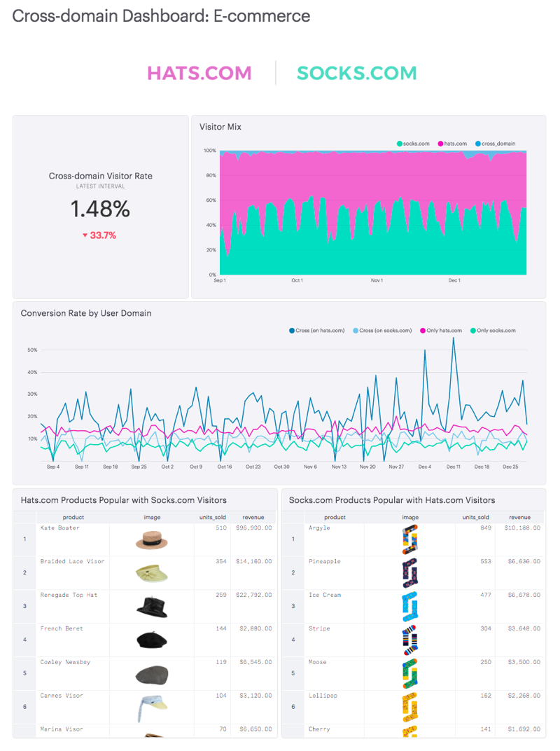560x751 pixels.
Task: Sort hats table by units_sold column
Action: 213,517
